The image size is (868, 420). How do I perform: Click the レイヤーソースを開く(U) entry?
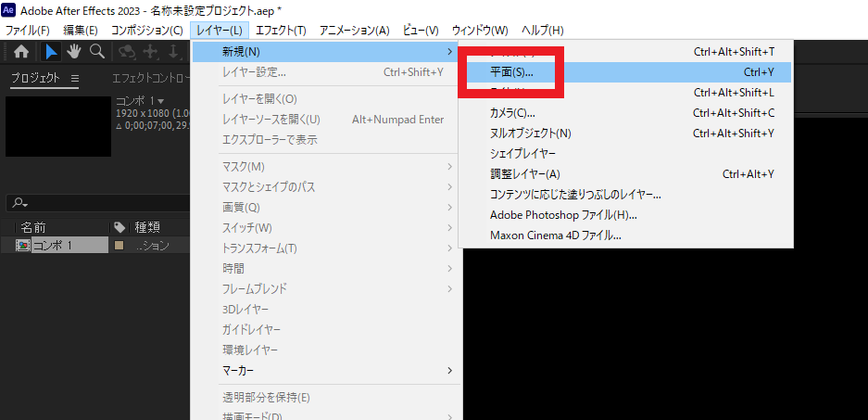pos(325,120)
